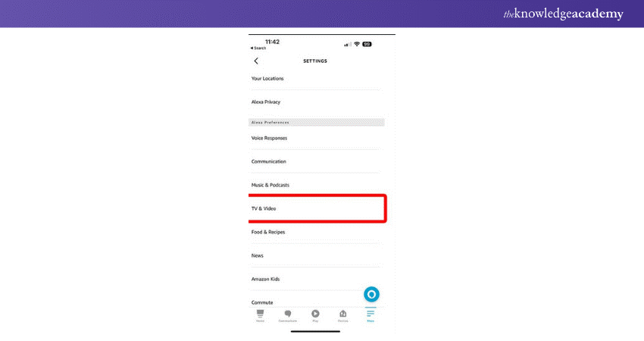Viewport: 644px width, 341px height.
Task: Go back using the back chevron
Action: [256, 61]
